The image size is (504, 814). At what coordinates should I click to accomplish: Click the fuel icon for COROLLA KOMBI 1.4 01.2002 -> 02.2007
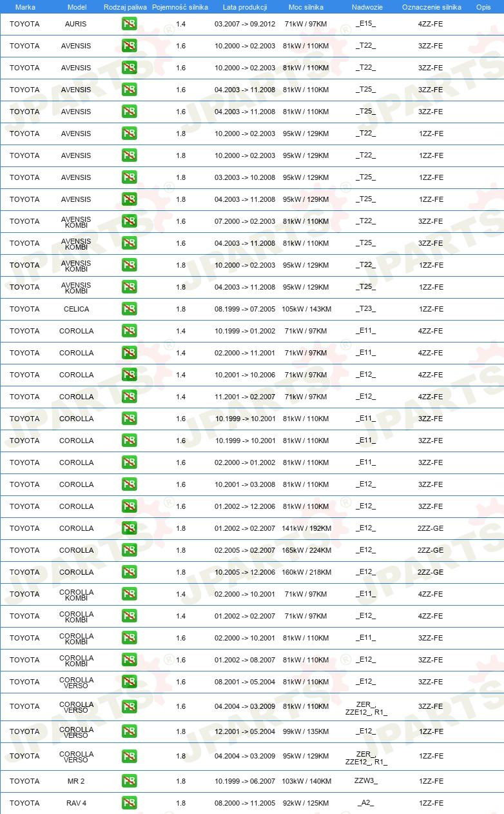129,616
